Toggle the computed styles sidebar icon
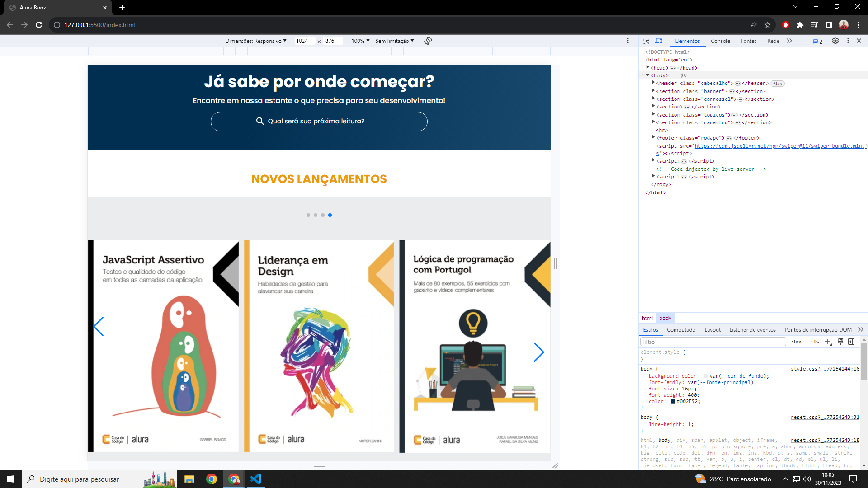The height and width of the screenshot is (488, 868). click(x=851, y=342)
